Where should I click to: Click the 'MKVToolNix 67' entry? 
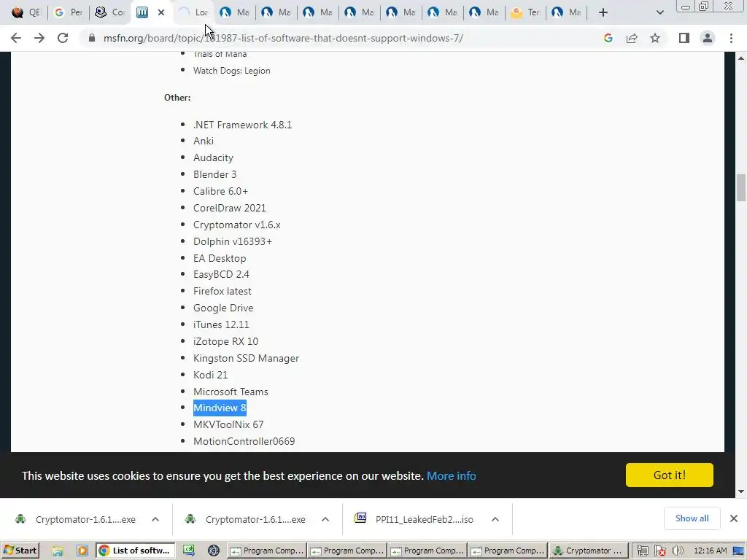click(228, 424)
